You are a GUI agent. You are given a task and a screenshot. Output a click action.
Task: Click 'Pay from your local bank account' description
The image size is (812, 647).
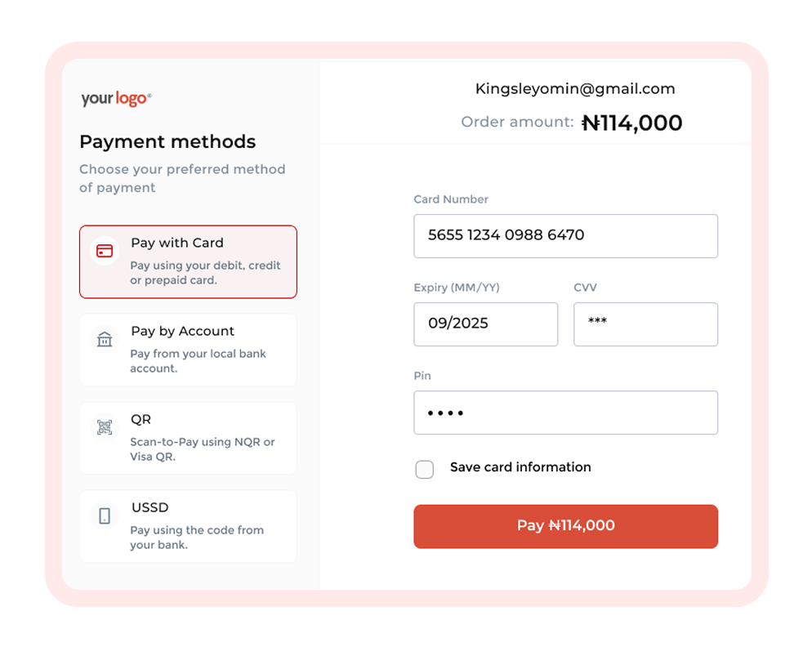point(198,361)
